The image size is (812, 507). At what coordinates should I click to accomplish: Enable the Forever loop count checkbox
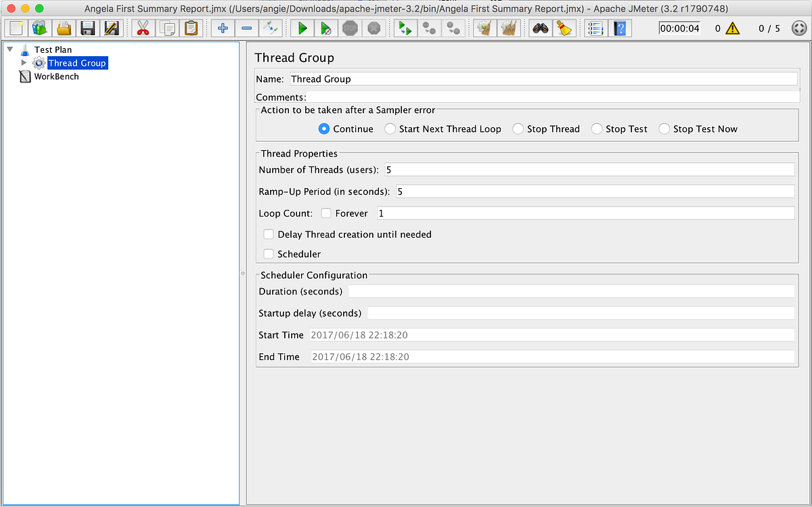[325, 213]
